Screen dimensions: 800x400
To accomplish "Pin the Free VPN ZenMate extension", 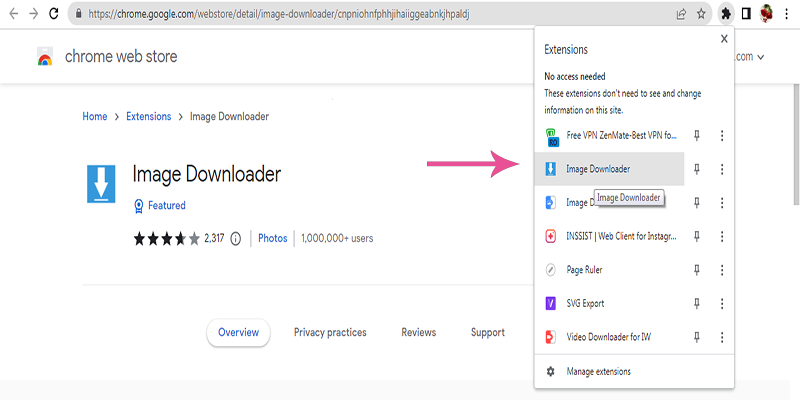I will coord(698,135).
